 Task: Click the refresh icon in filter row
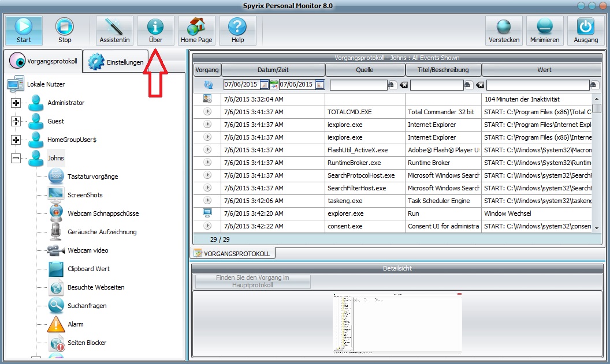pyautogui.click(x=208, y=84)
